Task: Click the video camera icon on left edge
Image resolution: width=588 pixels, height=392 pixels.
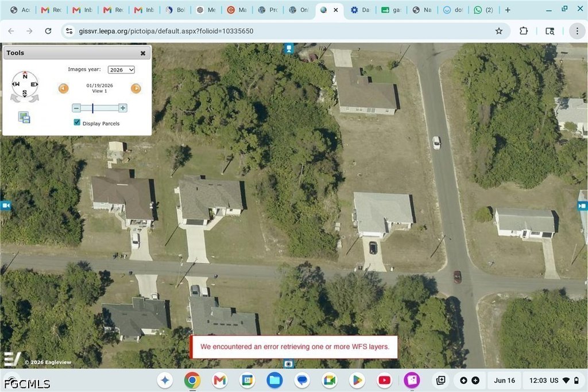Action: [x=6, y=205]
